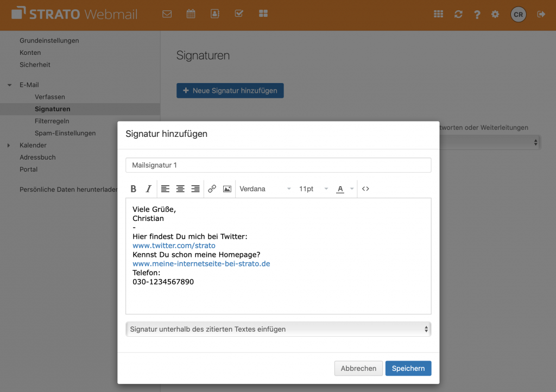Click the CR user avatar

click(x=518, y=15)
